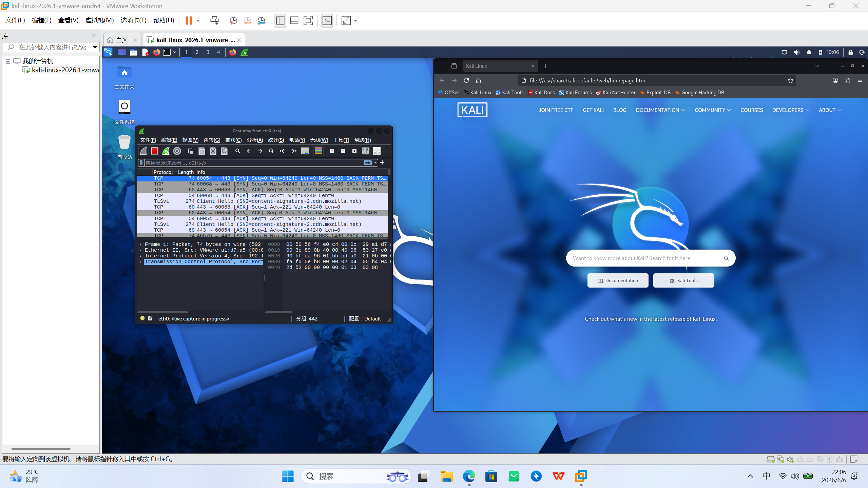Click the display filter bookmark icon
Image resolution: width=868 pixels, height=488 pixels.
(x=141, y=163)
